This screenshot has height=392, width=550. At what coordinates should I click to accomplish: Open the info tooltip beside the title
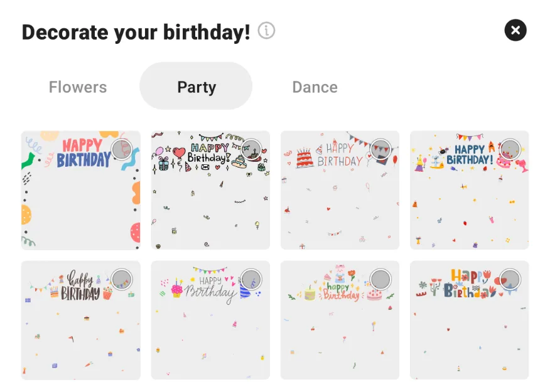point(266,31)
